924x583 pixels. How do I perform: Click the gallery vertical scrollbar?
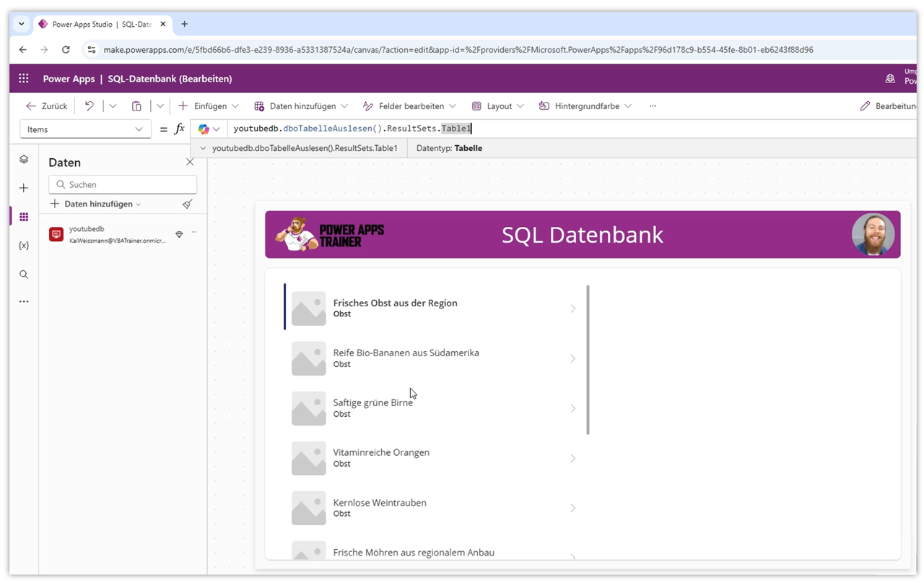click(588, 360)
